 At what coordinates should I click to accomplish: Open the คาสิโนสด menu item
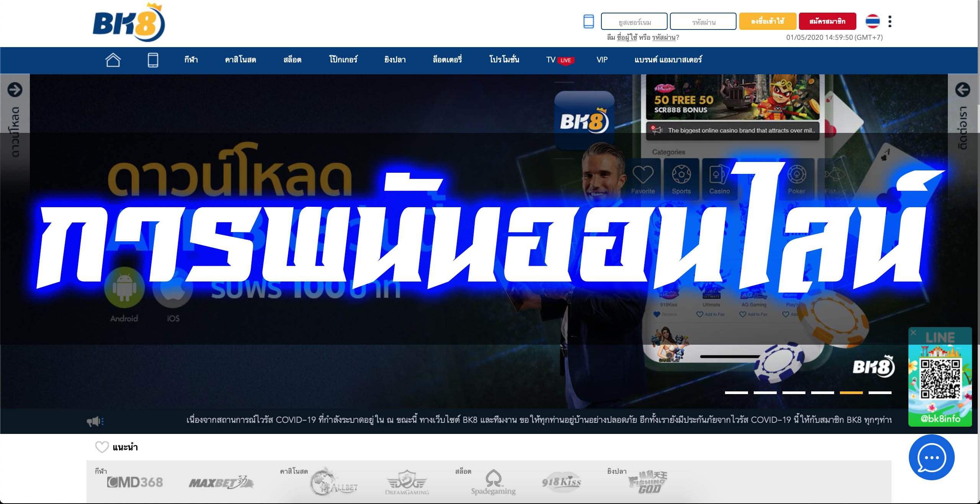click(x=240, y=60)
